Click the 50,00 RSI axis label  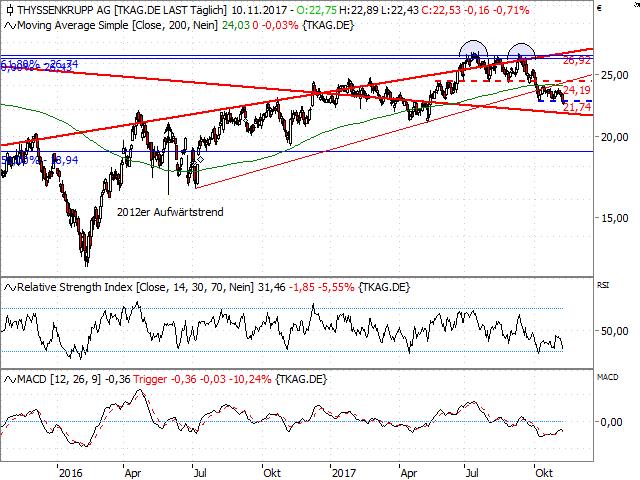point(615,331)
